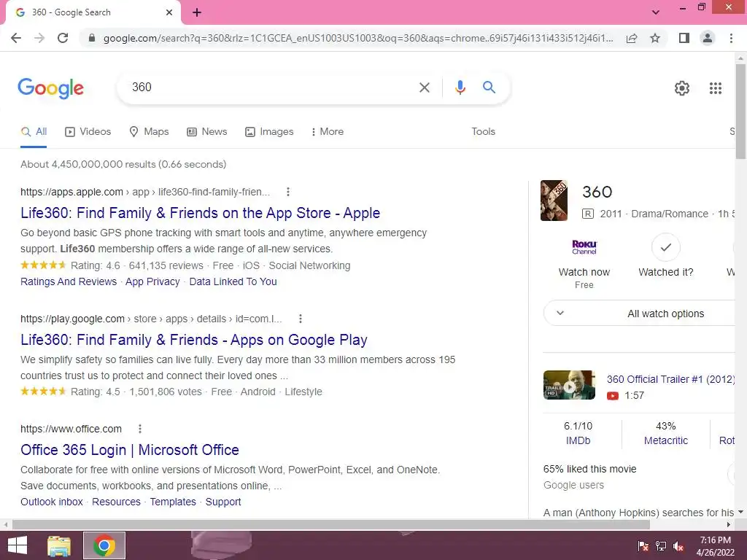The width and height of the screenshot is (747, 560).
Task: View site info via the lock icon
Action: coord(92,38)
